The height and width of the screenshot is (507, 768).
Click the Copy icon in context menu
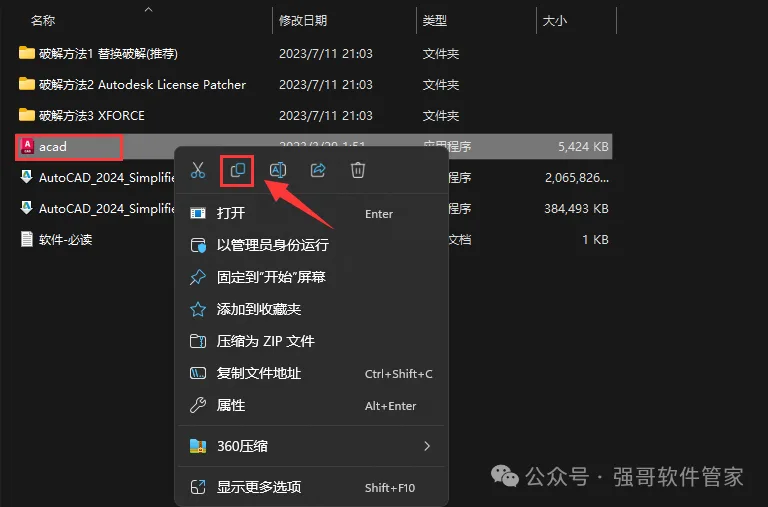[x=238, y=170]
